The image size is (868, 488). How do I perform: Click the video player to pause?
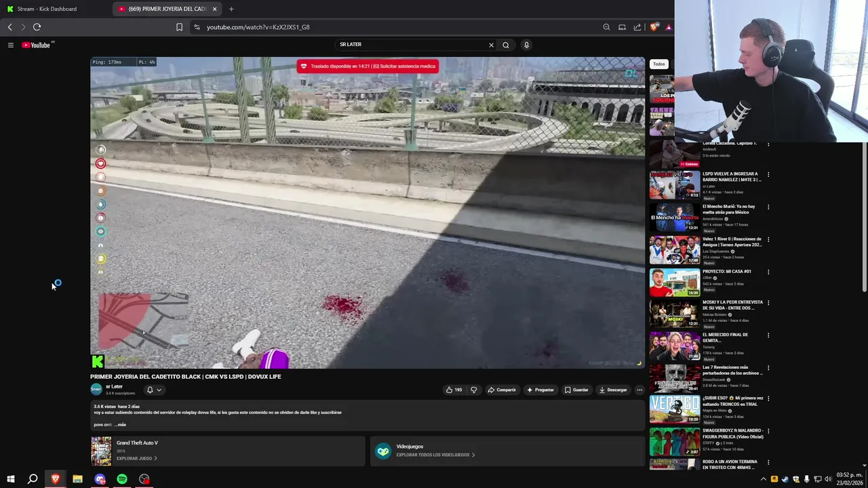pyautogui.click(x=368, y=213)
